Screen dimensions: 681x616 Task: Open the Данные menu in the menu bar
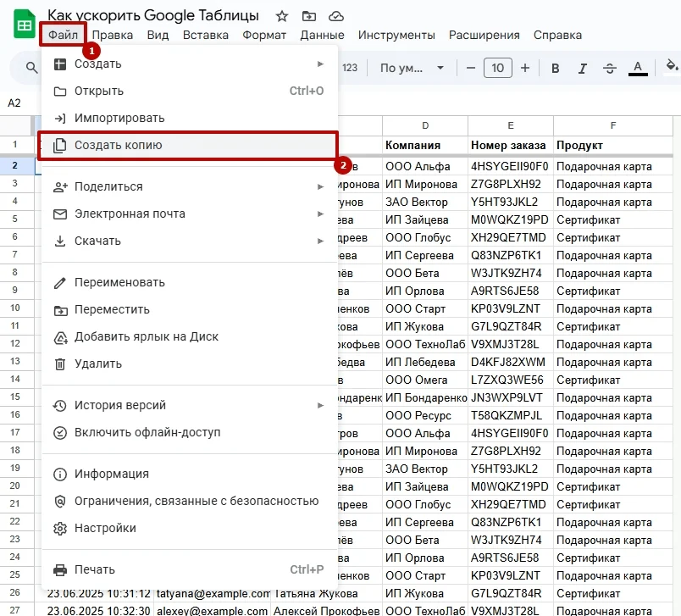coord(322,35)
